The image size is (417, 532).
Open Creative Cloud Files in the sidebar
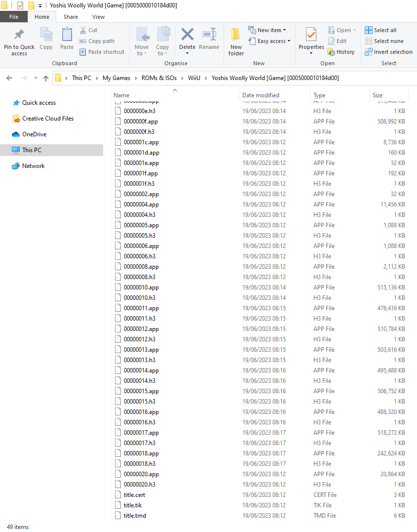pyautogui.click(x=43, y=119)
